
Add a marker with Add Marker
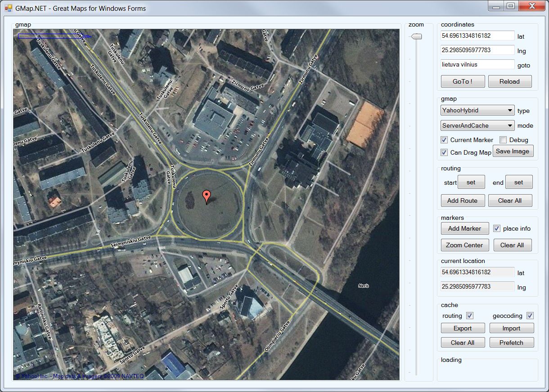(x=465, y=228)
